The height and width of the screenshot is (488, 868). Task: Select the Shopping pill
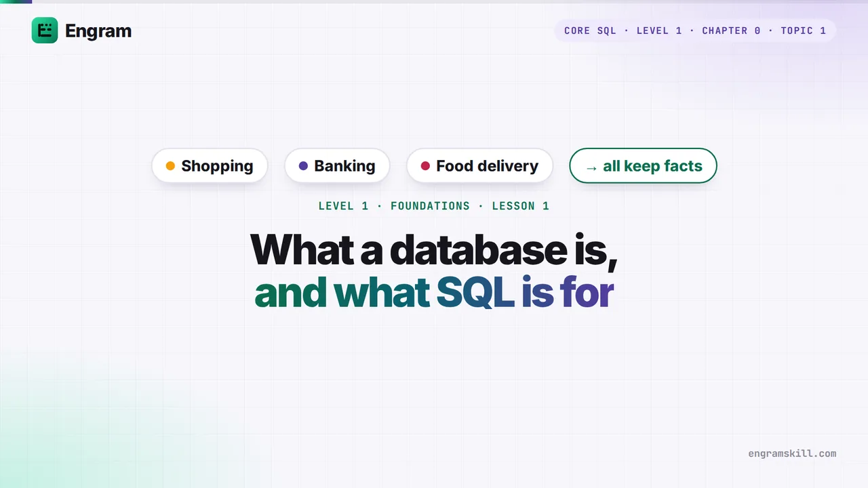(x=210, y=166)
